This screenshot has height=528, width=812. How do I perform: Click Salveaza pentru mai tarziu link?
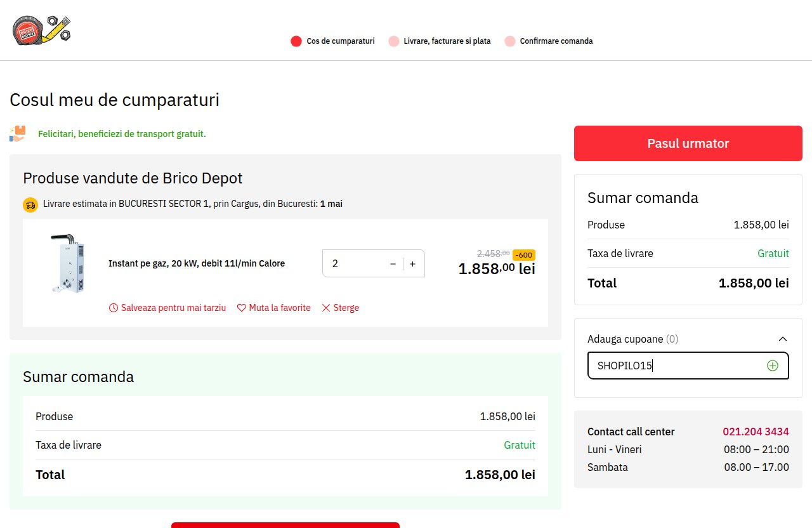(173, 308)
